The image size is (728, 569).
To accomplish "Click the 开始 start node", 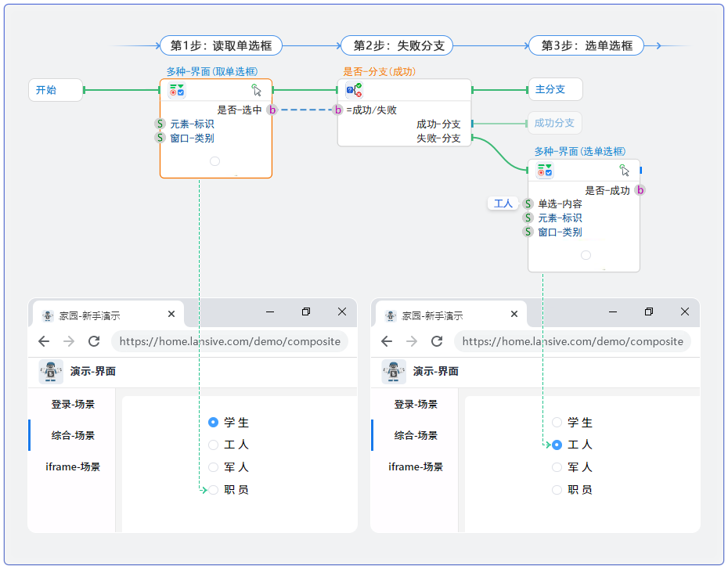I will tap(55, 90).
